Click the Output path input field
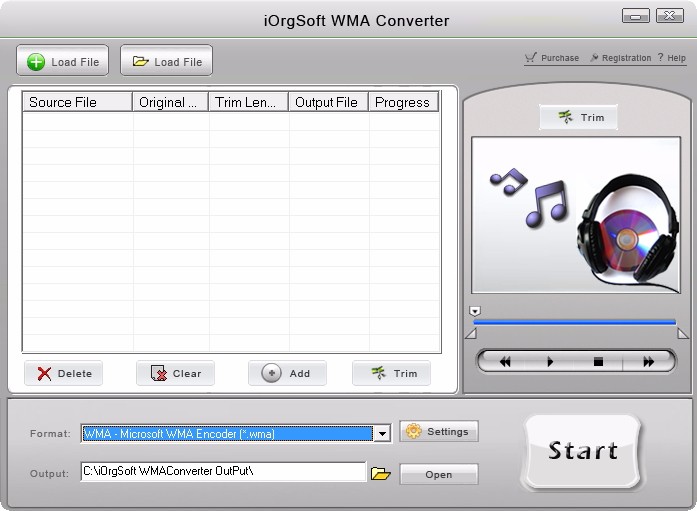Screen dimensions: 697x511 (x=224, y=471)
